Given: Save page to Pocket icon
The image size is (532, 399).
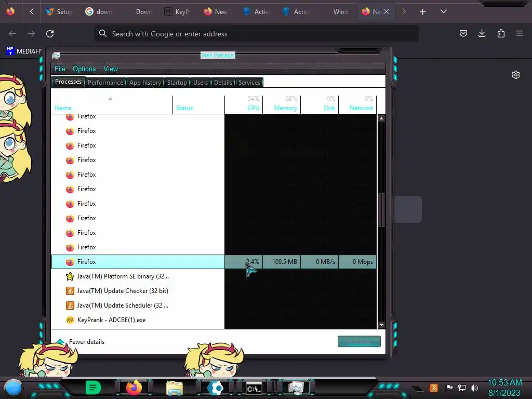Looking at the screenshot, I should [463, 33].
